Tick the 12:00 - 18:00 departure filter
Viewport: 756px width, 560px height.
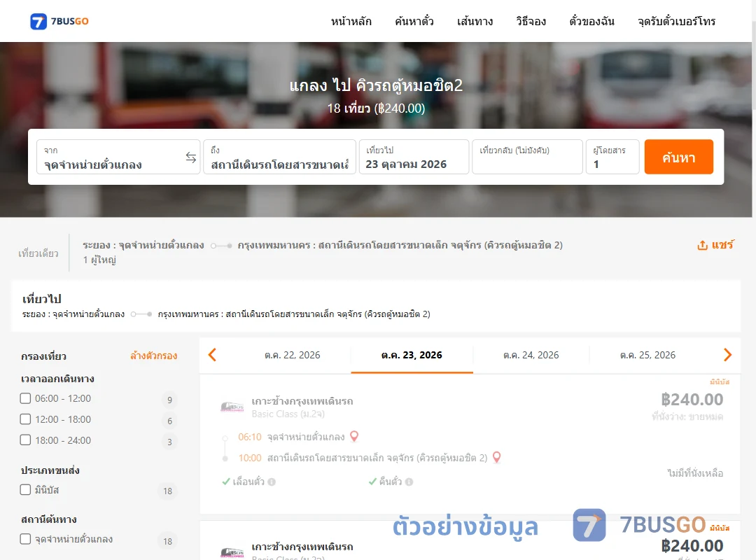(x=26, y=419)
